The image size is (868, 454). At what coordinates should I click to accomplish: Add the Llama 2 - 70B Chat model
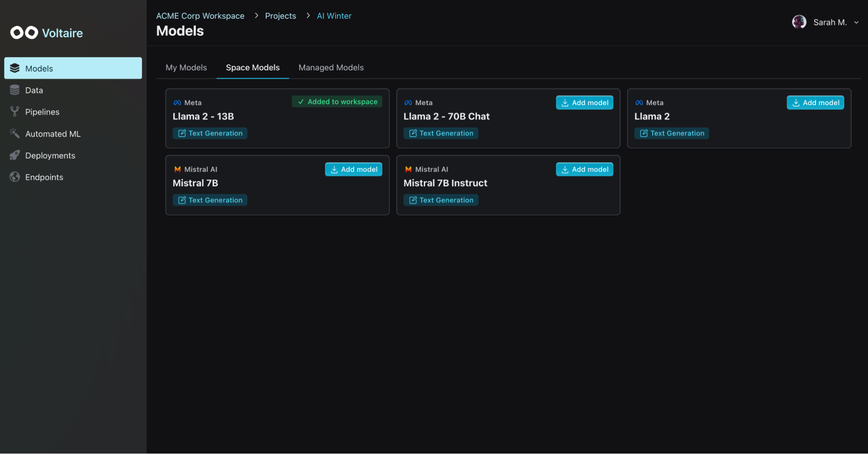pyautogui.click(x=584, y=103)
